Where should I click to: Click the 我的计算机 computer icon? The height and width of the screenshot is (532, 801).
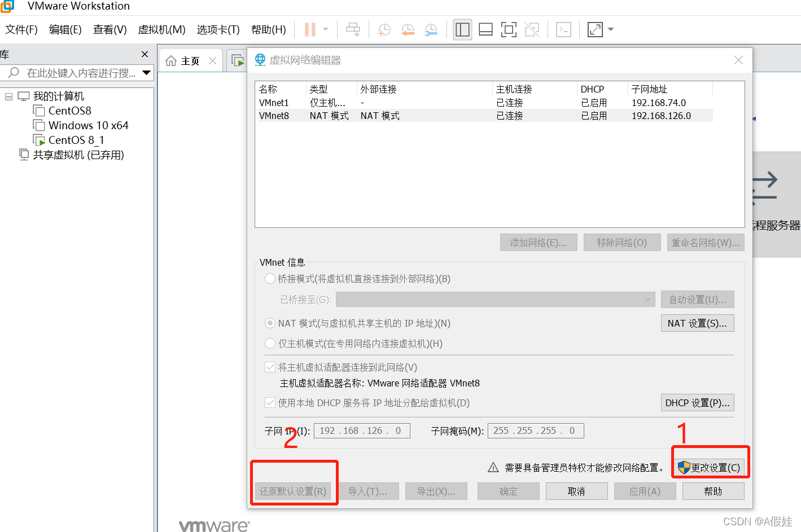(x=24, y=96)
